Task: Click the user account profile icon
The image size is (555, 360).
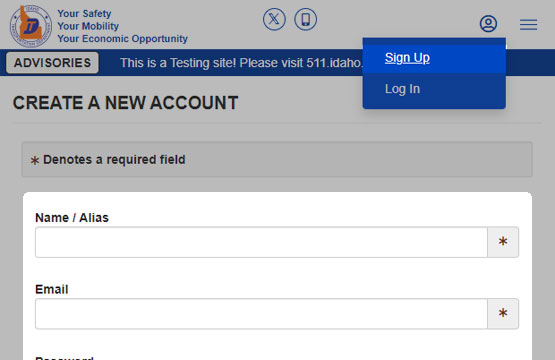Action: (488, 24)
